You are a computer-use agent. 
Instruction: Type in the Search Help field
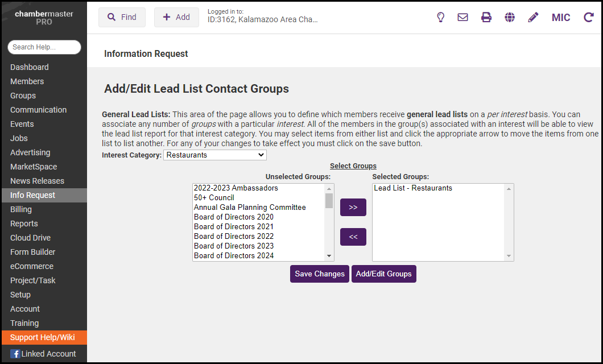pyautogui.click(x=44, y=47)
